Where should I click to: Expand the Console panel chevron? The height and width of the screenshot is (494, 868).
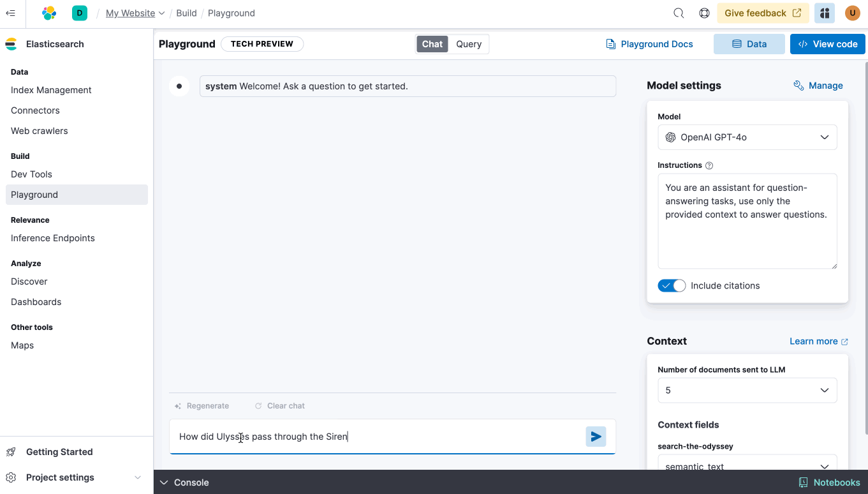point(164,483)
